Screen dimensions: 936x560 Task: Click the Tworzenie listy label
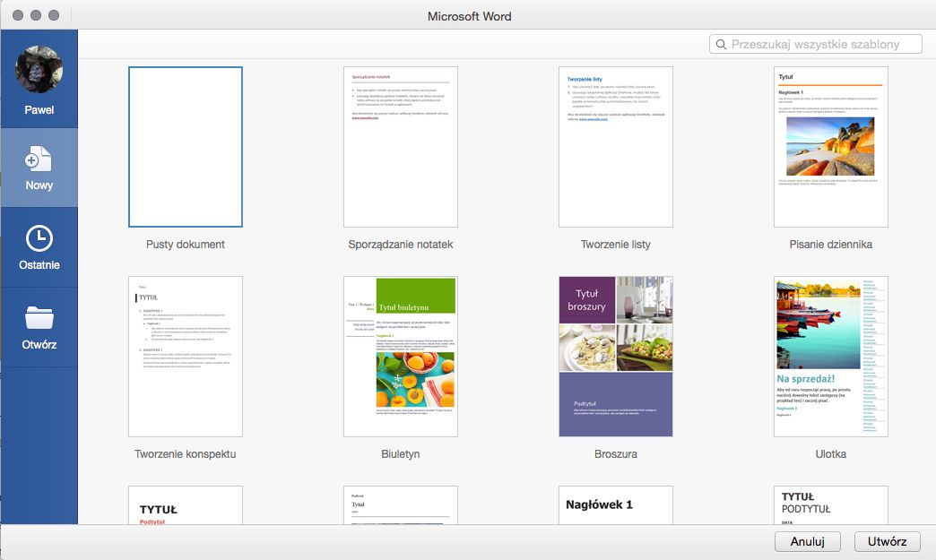[615, 245]
